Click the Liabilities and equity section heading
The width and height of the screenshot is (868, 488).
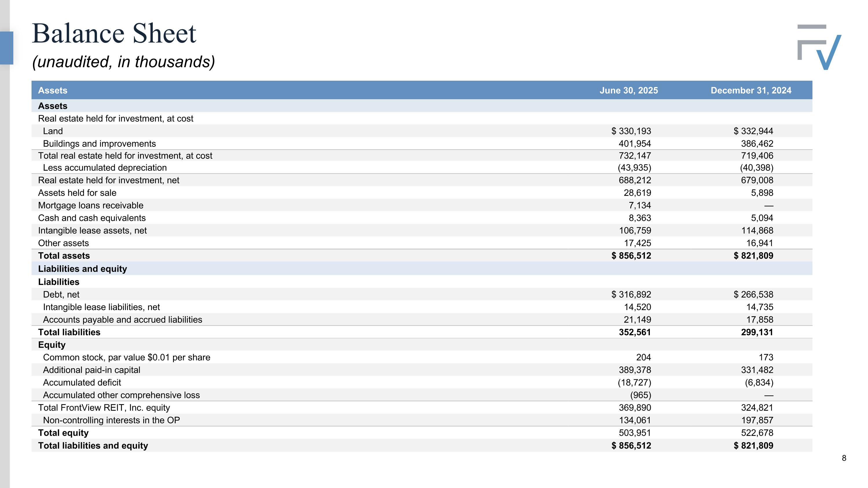82,269
